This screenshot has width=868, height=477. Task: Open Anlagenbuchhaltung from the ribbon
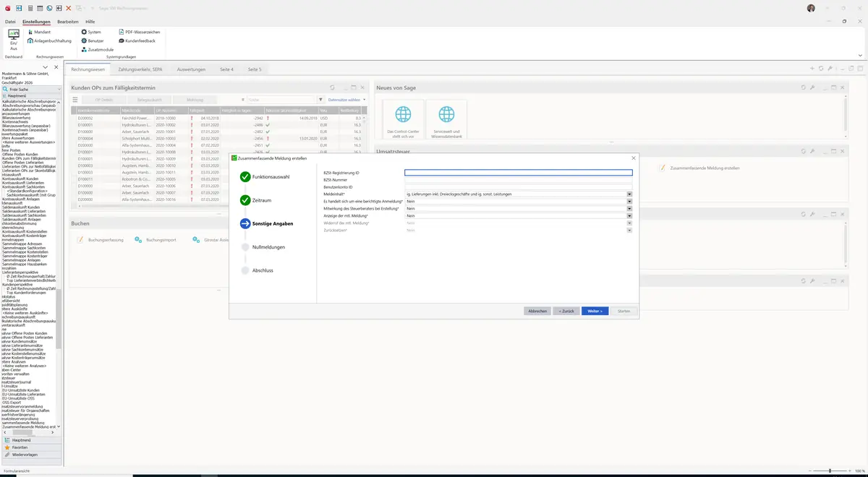[50, 40]
